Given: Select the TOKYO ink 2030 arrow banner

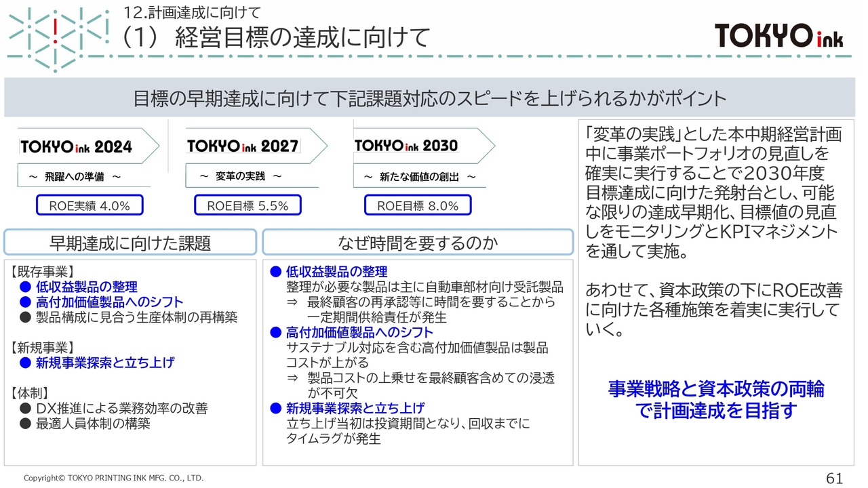Looking at the screenshot, I should [423, 146].
